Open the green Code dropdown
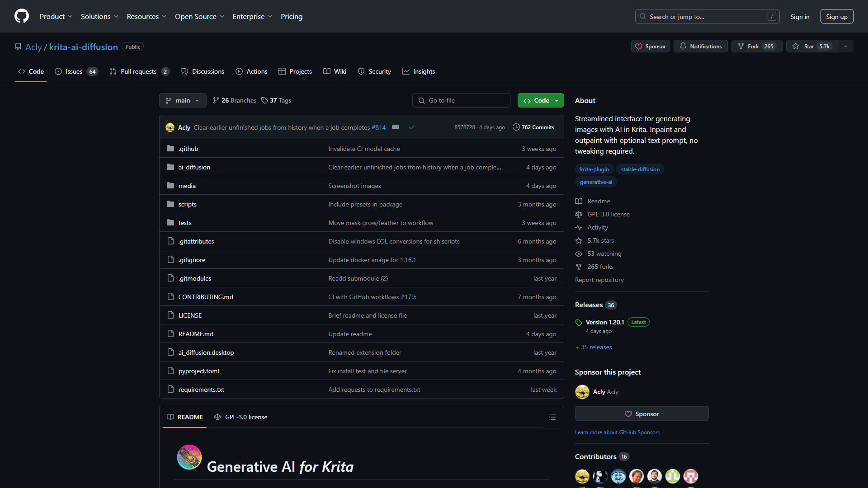868x488 pixels. (541, 100)
